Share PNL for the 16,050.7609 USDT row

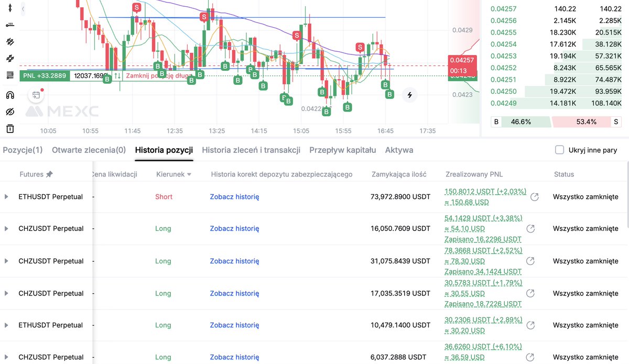(x=530, y=229)
